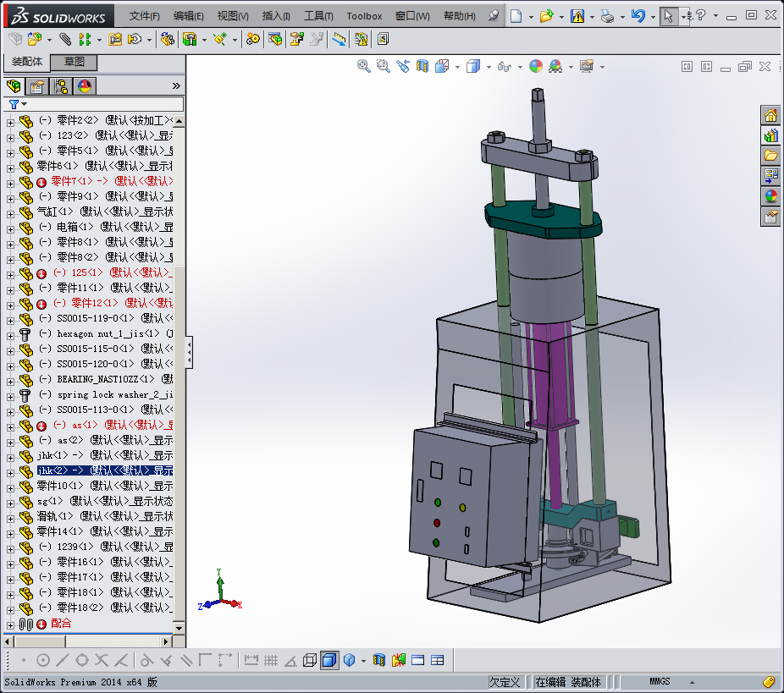Click the Zoom to Fit magnifier icon

364,66
